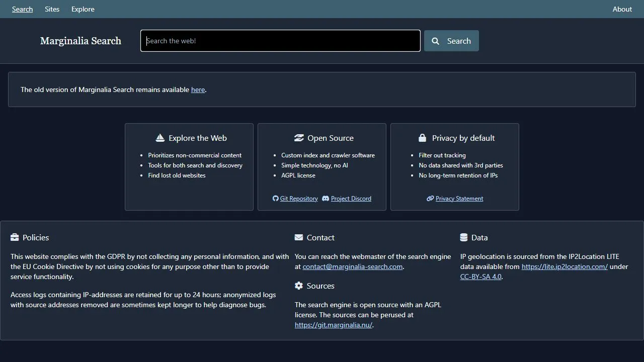The image size is (644, 362).
Task: Click 'Find lost old websites' bullet
Action: click(177, 175)
